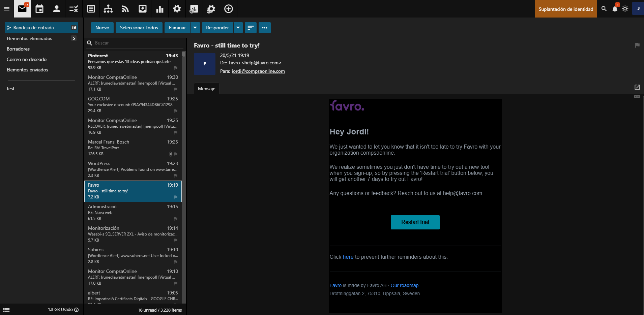Open the domain settings gear-globe icon
The width and height of the screenshot is (644, 315).
[211, 9]
